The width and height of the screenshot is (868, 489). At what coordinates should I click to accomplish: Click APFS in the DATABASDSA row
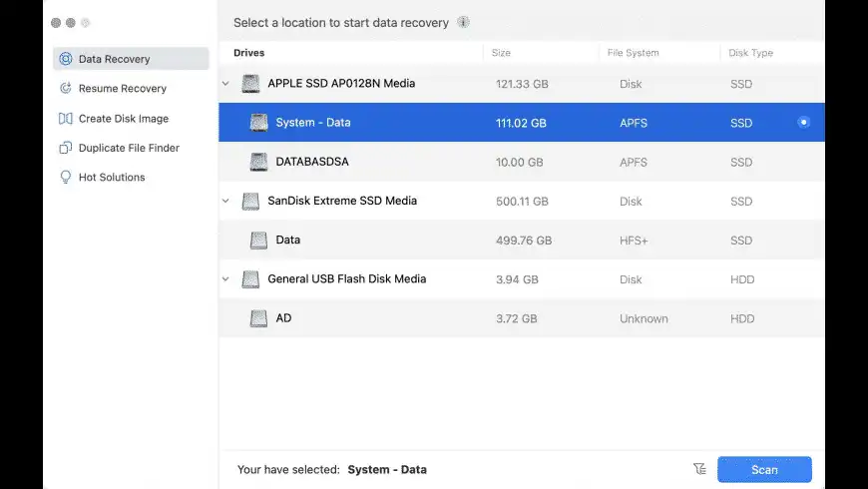[x=634, y=163]
